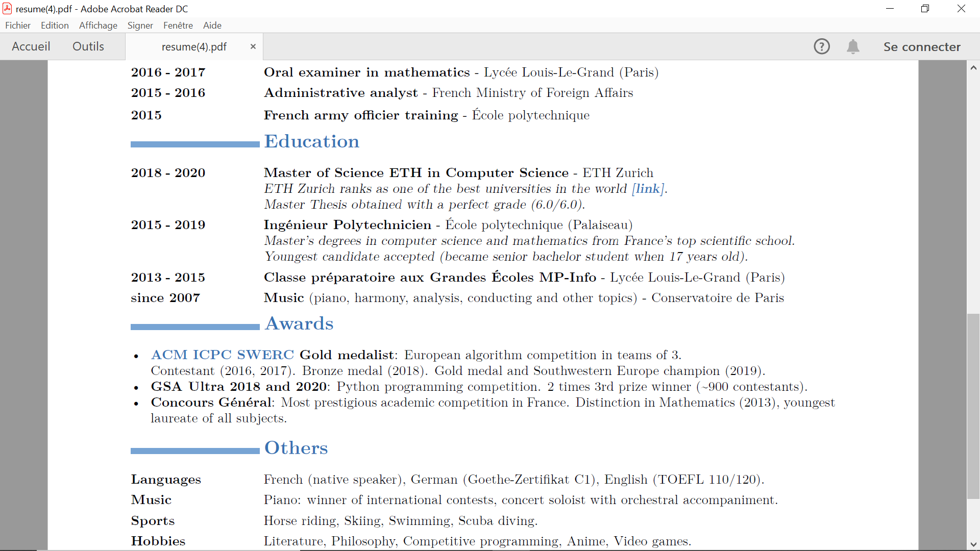Close the Adobe Acrobat Reader window

point(961,9)
